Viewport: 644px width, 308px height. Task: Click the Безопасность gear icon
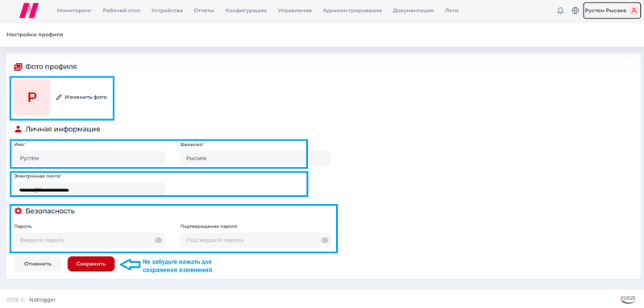[18, 211]
